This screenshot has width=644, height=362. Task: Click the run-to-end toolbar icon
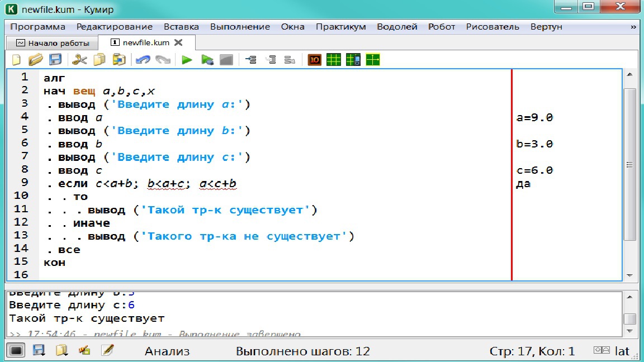[x=290, y=60]
